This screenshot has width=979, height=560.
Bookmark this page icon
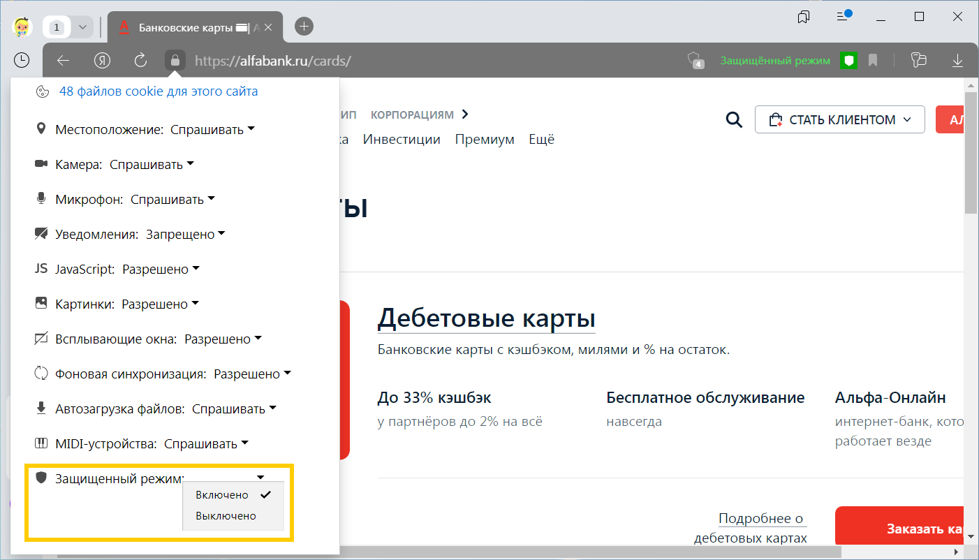(x=873, y=61)
